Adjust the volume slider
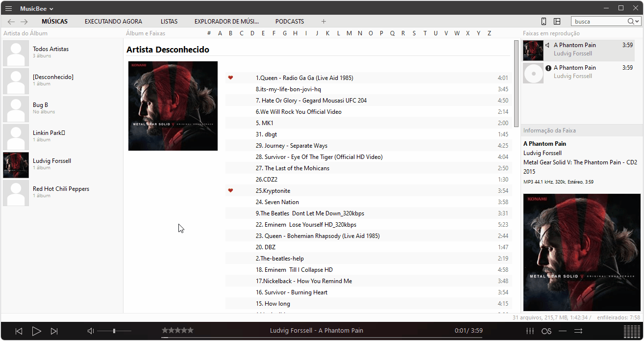This screenshot has height=341, width=644. (114, 331)
